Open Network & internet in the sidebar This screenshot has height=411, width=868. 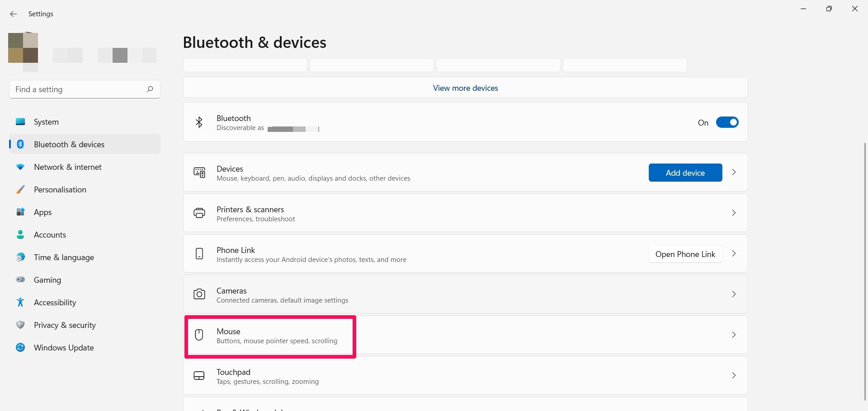coord(68,167)
